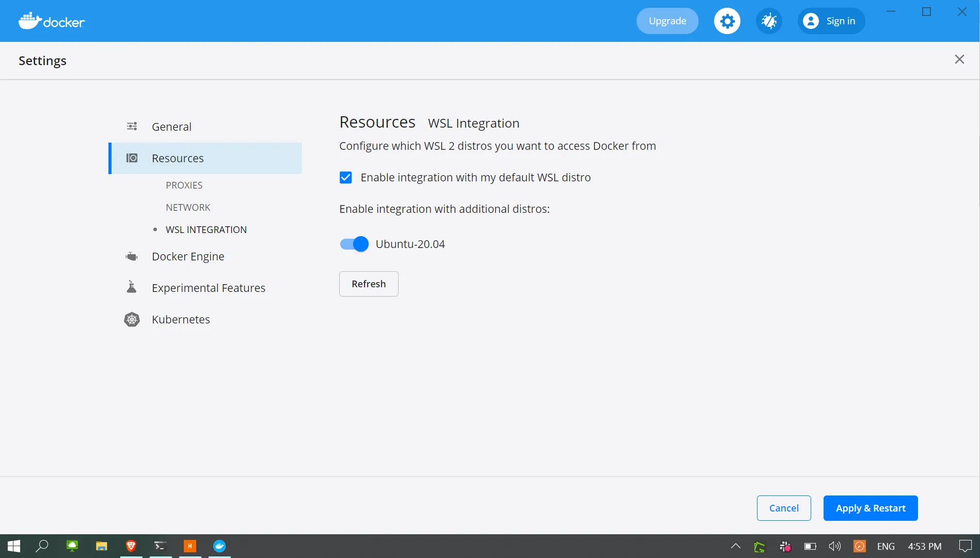980x558 pixels.
Task: Show hidden system tray icons
Action: (x=736, y=546)
